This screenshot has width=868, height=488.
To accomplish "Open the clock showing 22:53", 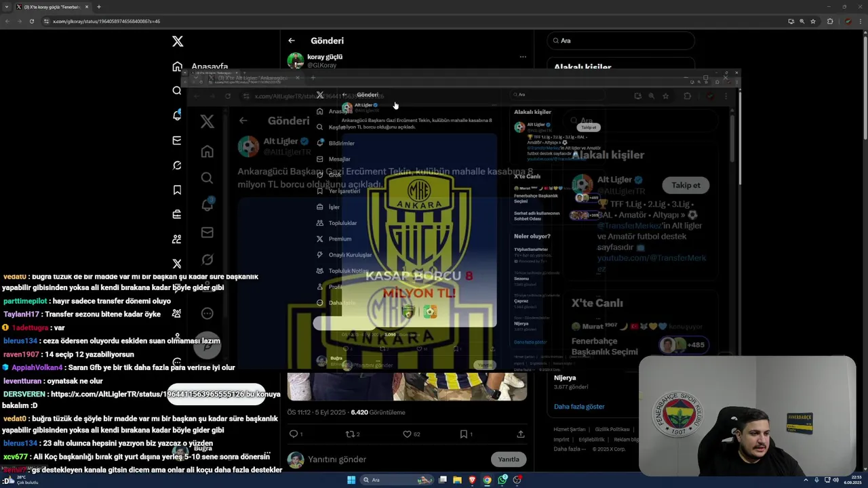I will [852, 480].
